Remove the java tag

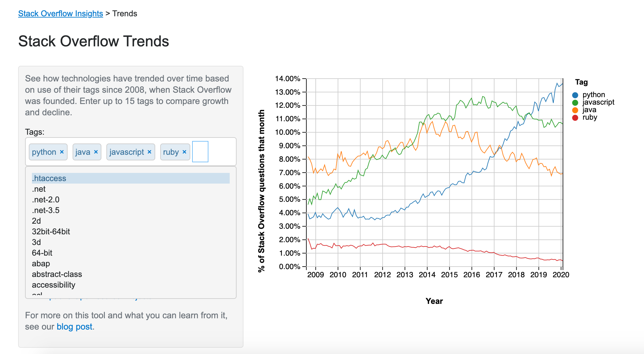tap(96, 152)
